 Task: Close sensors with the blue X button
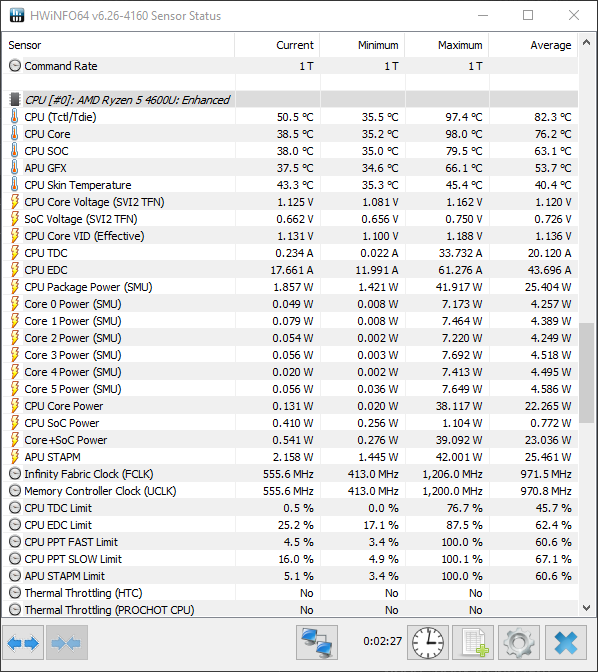click(x=566, y=642)
